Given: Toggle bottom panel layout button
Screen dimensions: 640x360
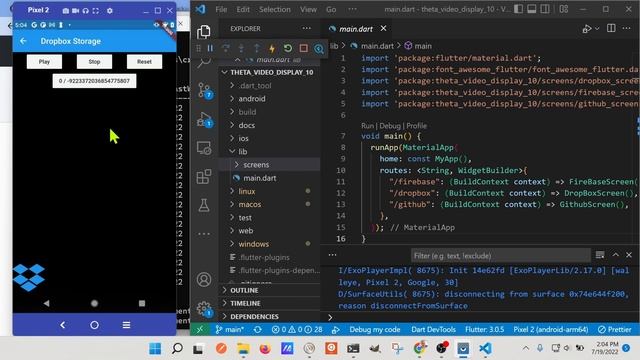Looking at the screenshot, I should 531,9.
